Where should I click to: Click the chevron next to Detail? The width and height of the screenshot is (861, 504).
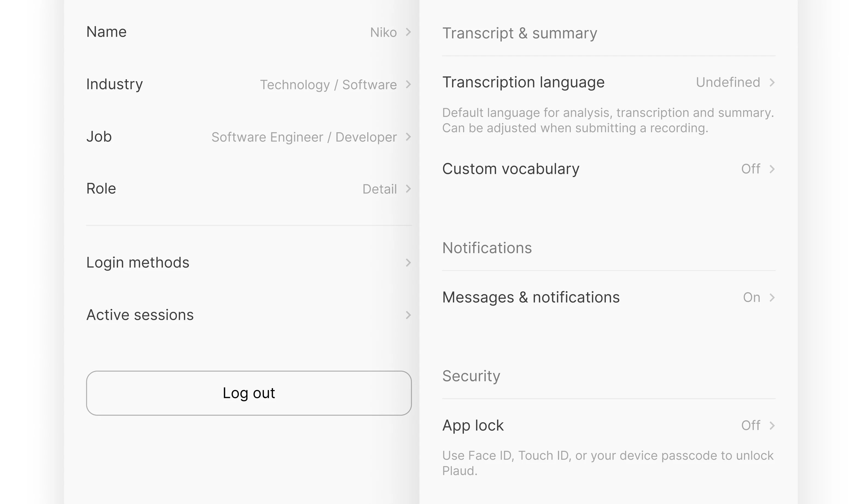(x=408, y=189)
